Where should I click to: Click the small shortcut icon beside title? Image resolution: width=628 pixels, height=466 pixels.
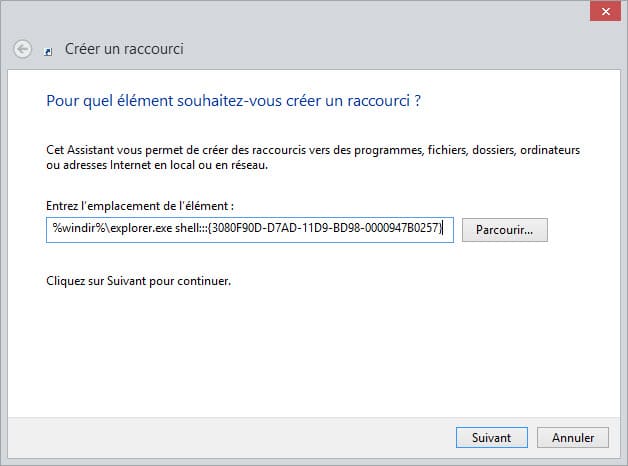(x=48, y=52)
